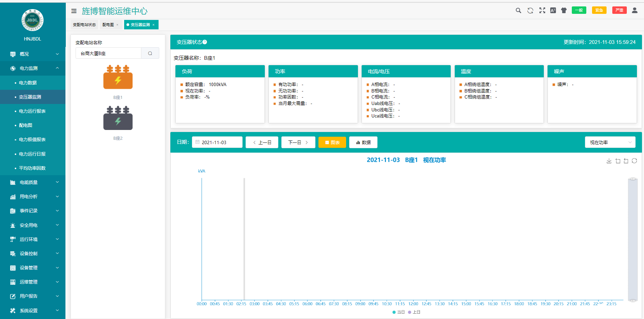Toggle the 当日 legend series

(x=398, y=312)
